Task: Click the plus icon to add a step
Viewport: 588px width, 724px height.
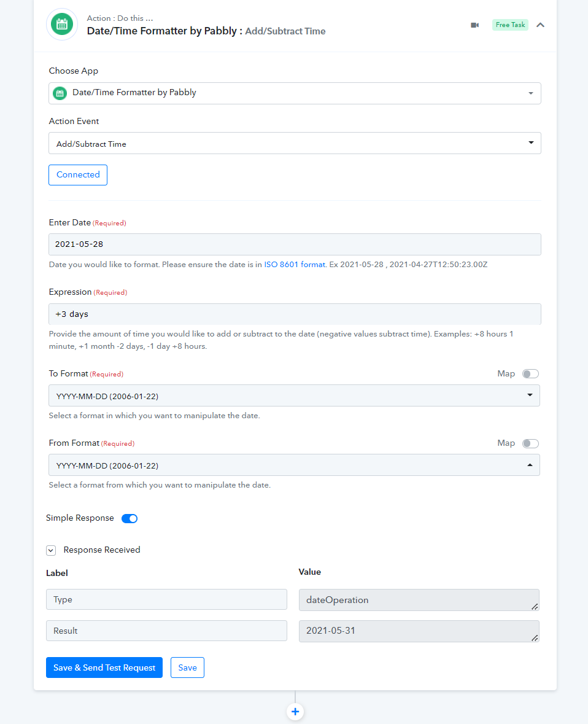Action: click(295, 712)
